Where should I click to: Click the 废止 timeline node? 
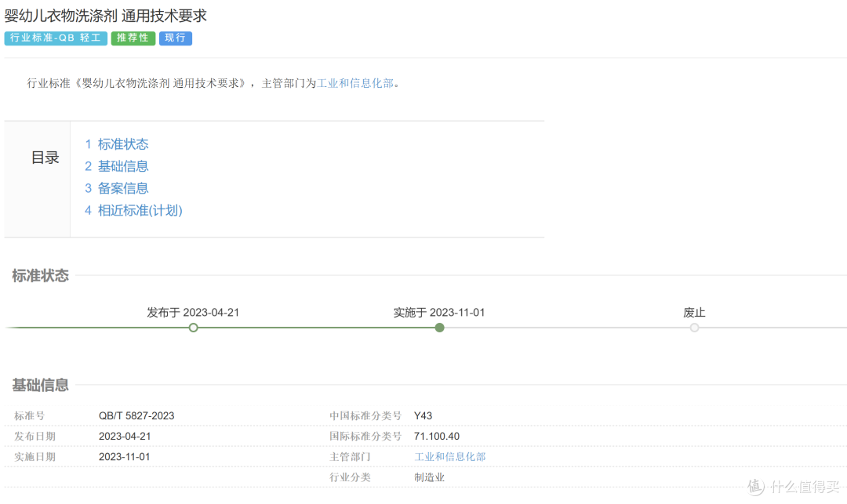(x=694, y=328)
